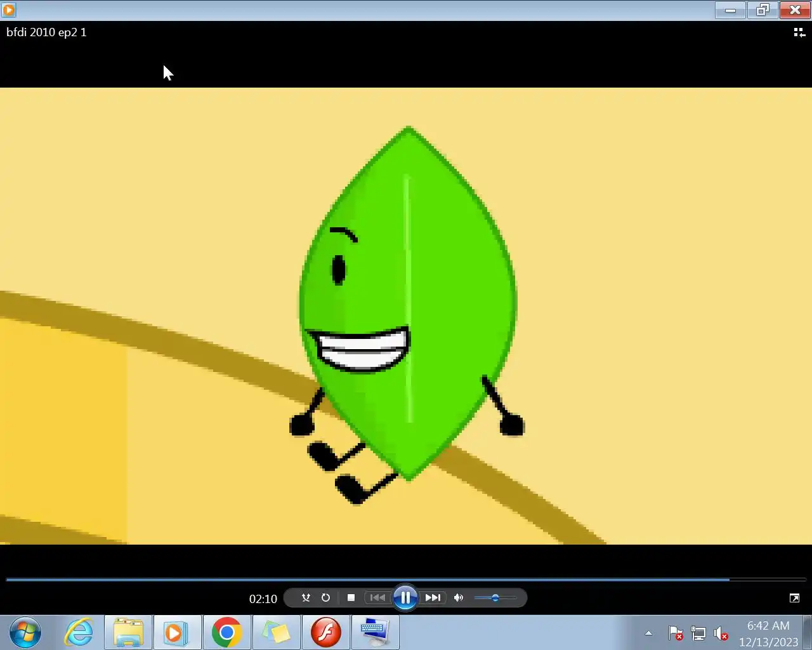Click the Windows Media Player title icon
Image resolution: width=812 pixels, height=650 pixels.
tap(9, 10)
